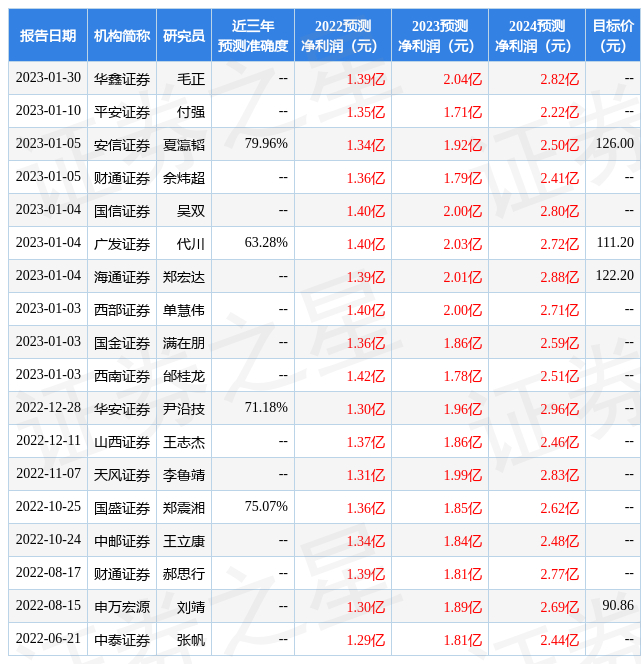Select the 西南证券 institution cell
Viewport: 641px width, 664px height.
tap(122, 376)
